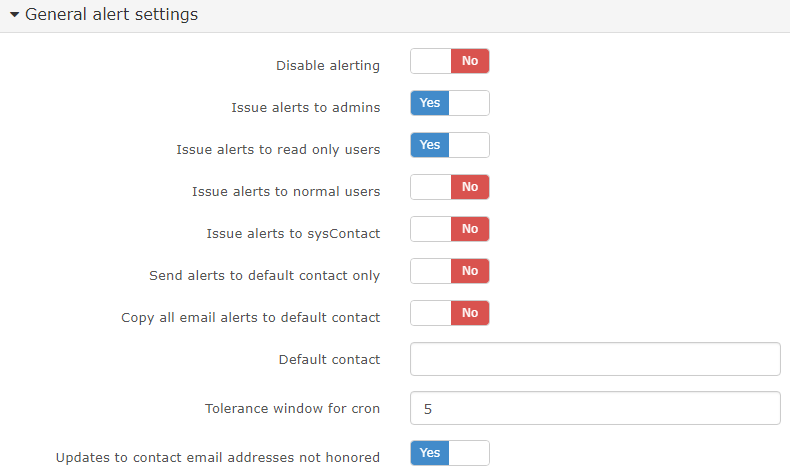Click the 'Default contact' label text
Viewport: 790px width, 475px height.
tap(329, 359)
